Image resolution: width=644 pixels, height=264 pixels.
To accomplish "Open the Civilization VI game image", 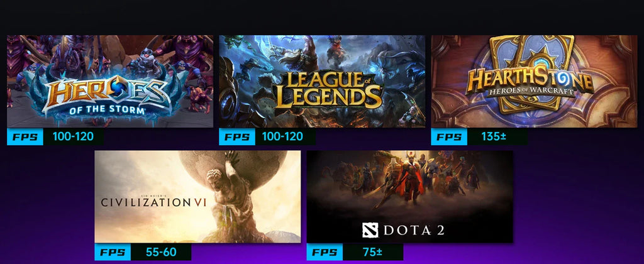I will (197, 197).
